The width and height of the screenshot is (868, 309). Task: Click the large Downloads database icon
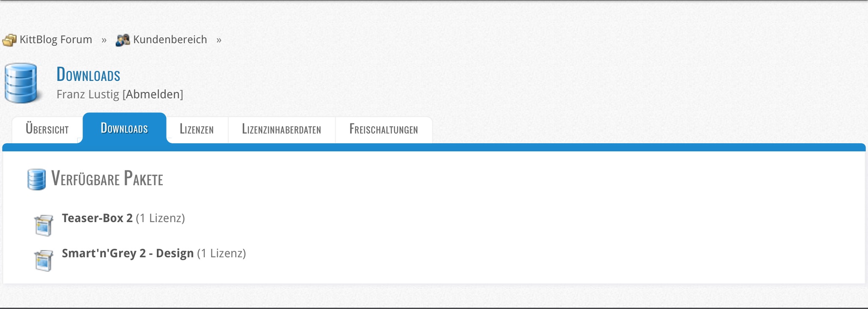pos(21,83)
